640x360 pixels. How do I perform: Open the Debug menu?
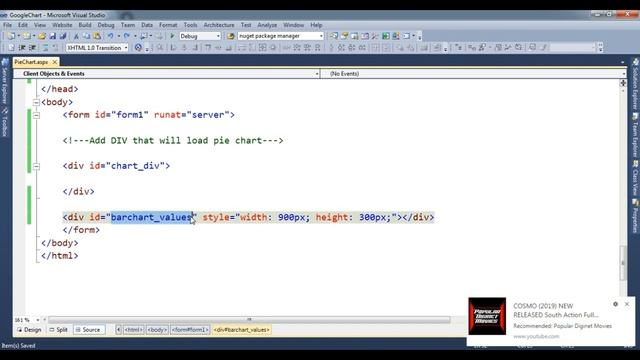coord(106,25)
